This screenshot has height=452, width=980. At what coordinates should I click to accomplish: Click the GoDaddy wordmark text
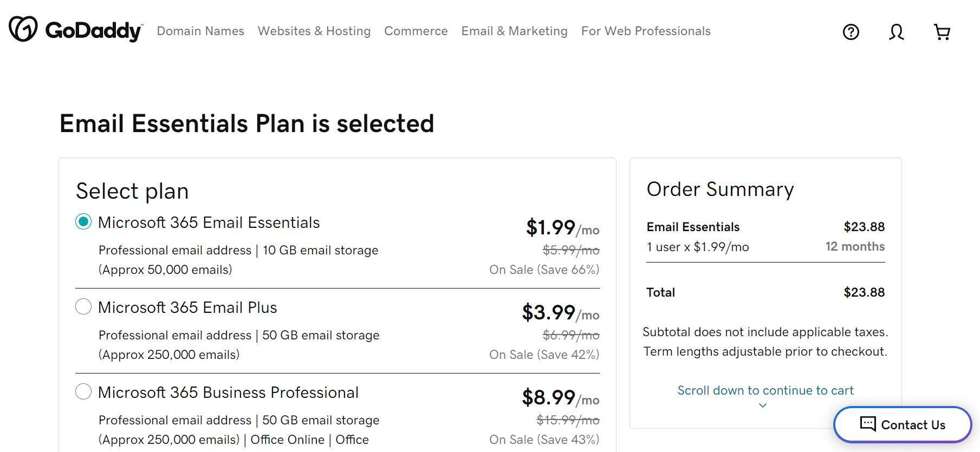click(x=94, y=31)
